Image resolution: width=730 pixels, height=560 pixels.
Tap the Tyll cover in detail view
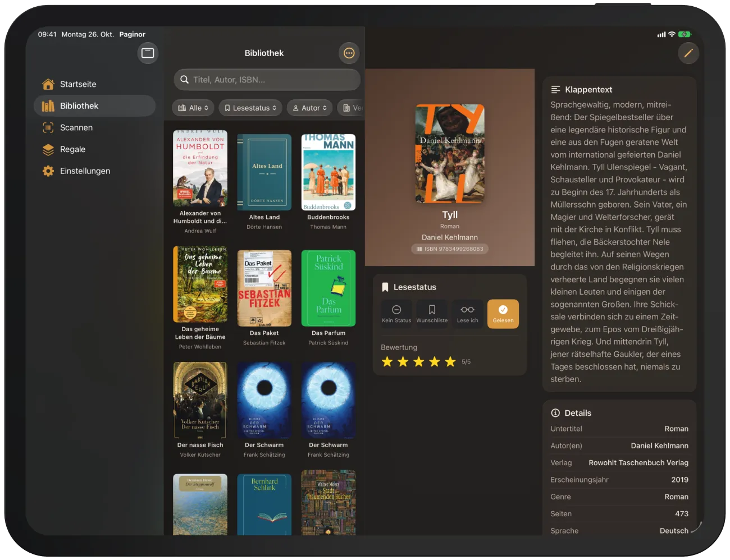(x=450, y=154)
